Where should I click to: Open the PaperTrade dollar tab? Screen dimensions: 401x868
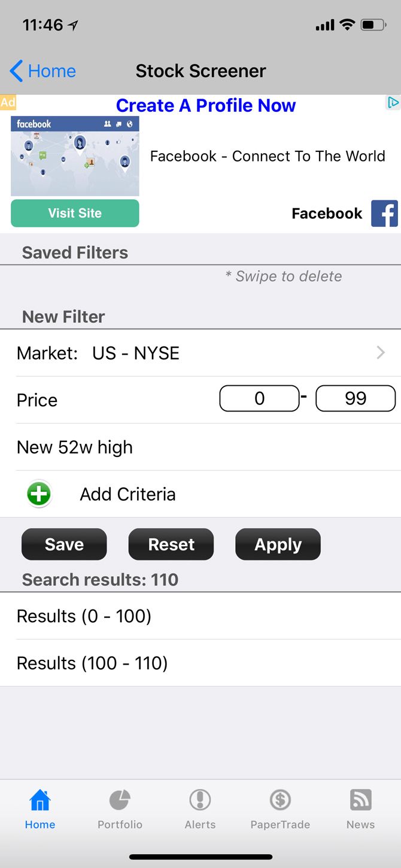(x=280, y=809)
